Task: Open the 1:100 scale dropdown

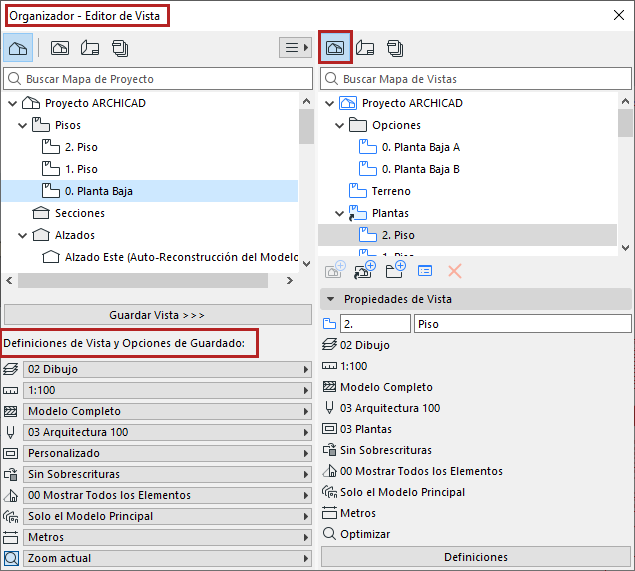Action: point(167,390)
